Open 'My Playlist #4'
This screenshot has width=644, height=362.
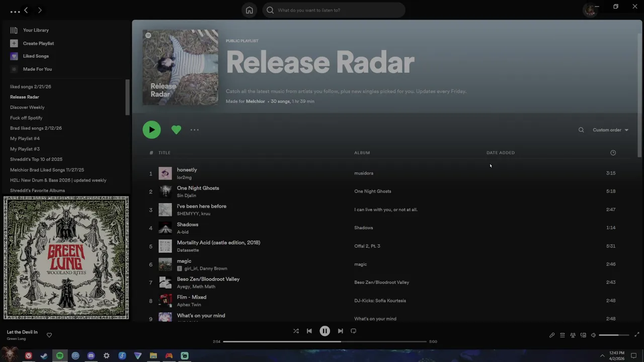[25, 138]
